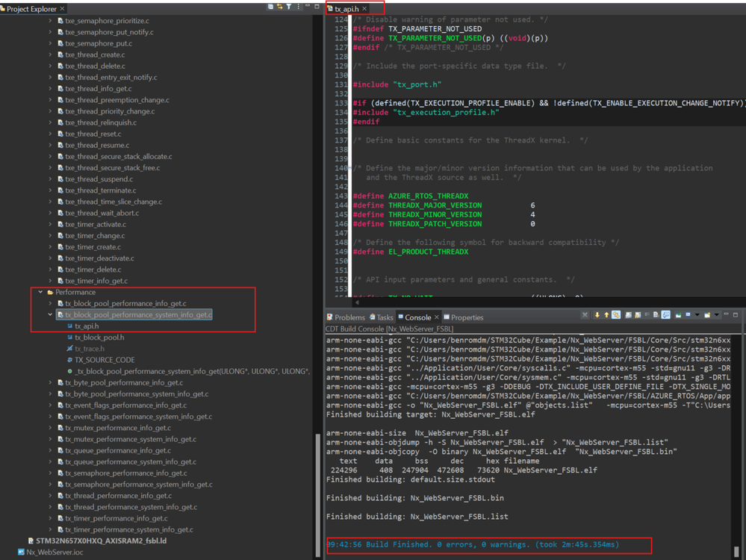The height and width of the screenshot is (560, 746).
Task: Click the Build Finished message in Console
Action: click(473, 545)
